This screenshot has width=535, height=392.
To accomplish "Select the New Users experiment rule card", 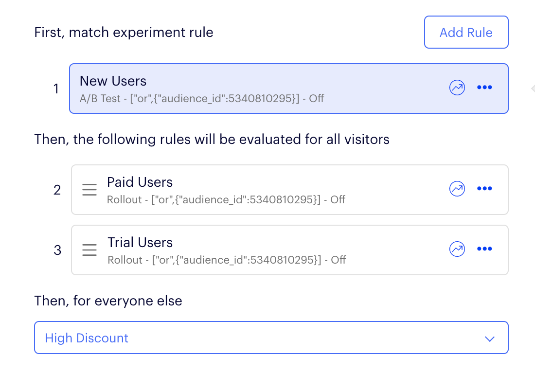I will pos(288,89).
